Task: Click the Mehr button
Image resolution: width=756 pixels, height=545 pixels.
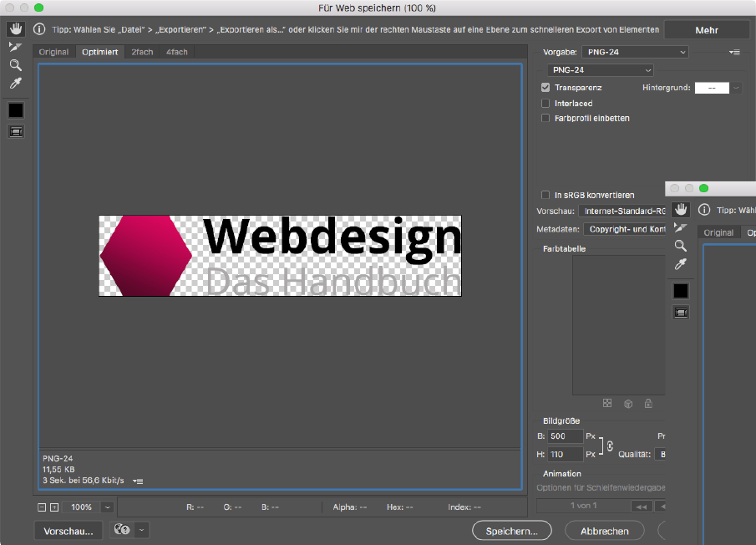Action: 707,30
